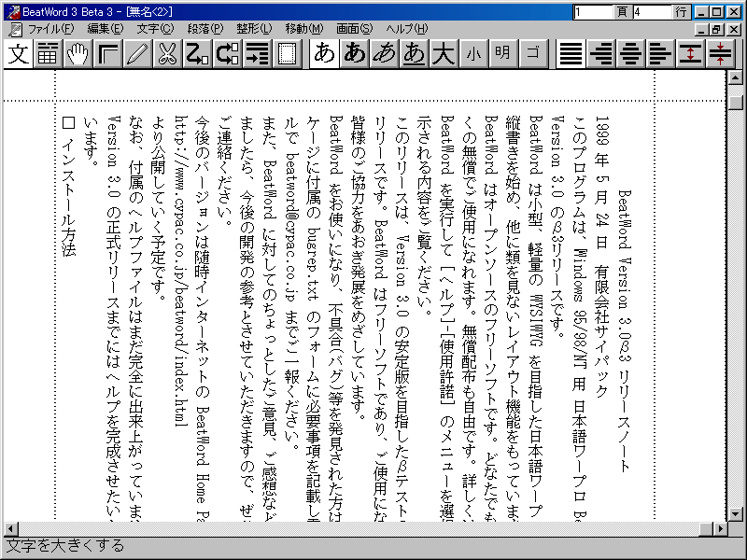This screenshot has height=560, width=747.
Task: Click the □ インストール方法 line
Action: point(69,186)
